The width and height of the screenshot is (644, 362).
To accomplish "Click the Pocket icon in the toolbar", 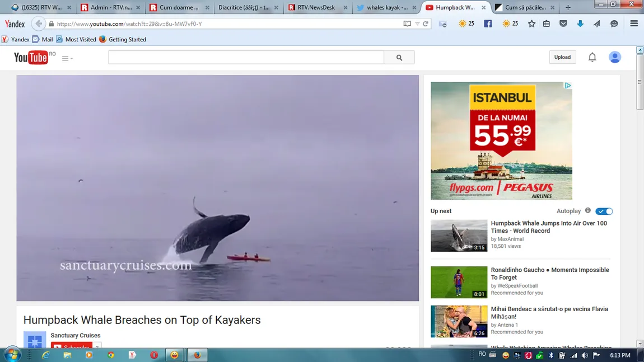I will point(563,23).
